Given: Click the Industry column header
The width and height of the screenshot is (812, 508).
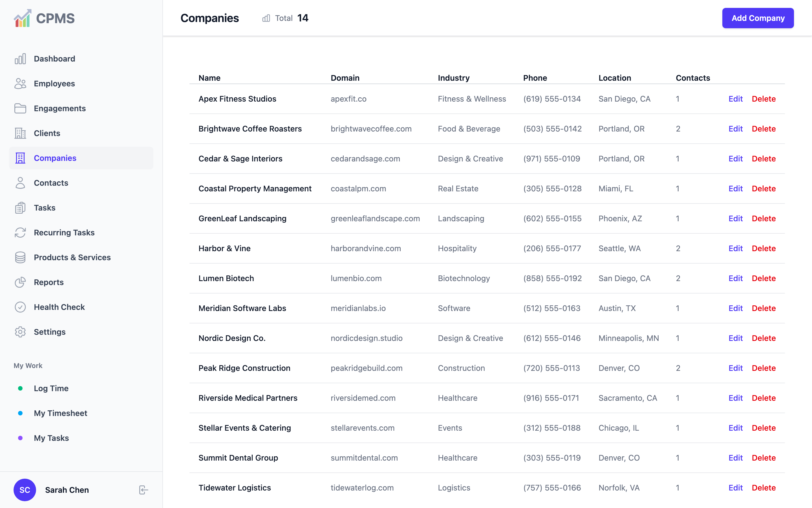Looking at the screenshot, I should (x=454, y=78).
